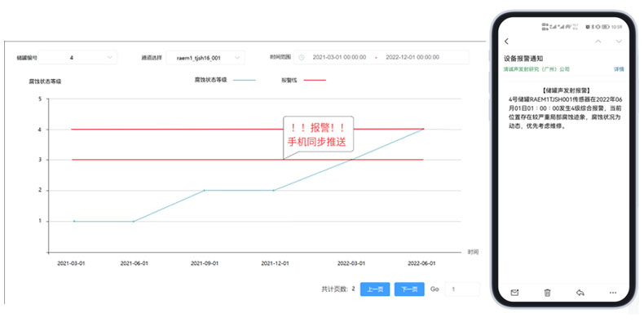Screen dimensions: 644x322
Task: Tap the trash delete icon
Action: pyautogui.click(x=547, y=293)
